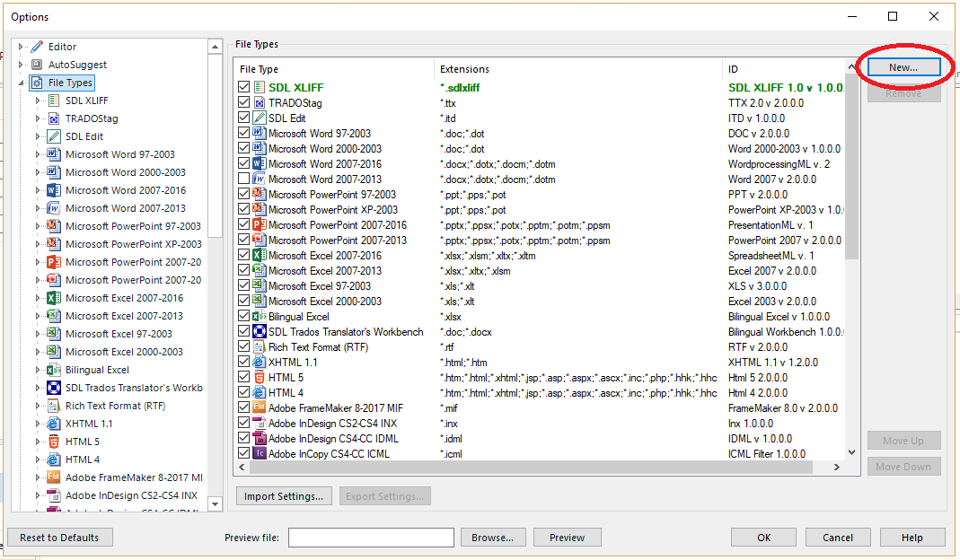Screen dimensions: 960x560
Task: Toggle the Microsoft PowerPoint 97-2003 checkbox
Action: [x=243, y=195]
